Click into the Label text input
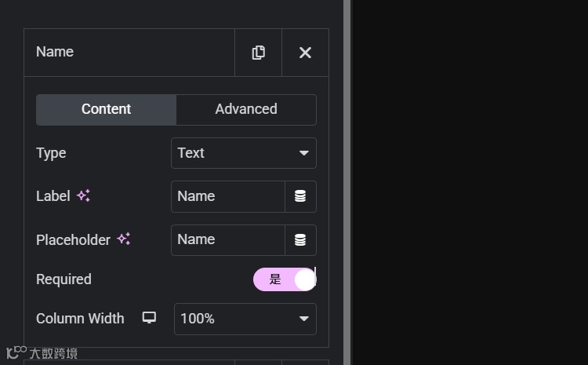 (227, 196)
